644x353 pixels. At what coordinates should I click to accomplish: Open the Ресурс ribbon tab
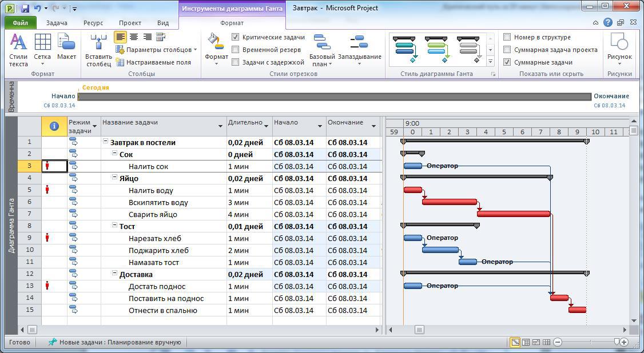tap(93, 23)
